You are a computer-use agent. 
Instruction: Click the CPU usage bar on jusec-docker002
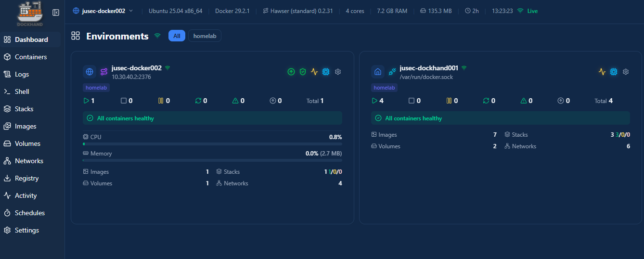pos(212,143)
